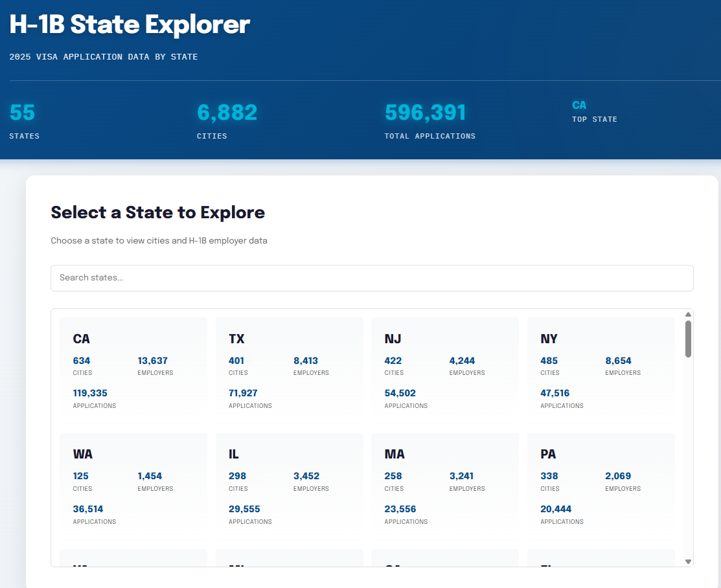
Task: Choose the NY state card
Action: coord(601,369)
